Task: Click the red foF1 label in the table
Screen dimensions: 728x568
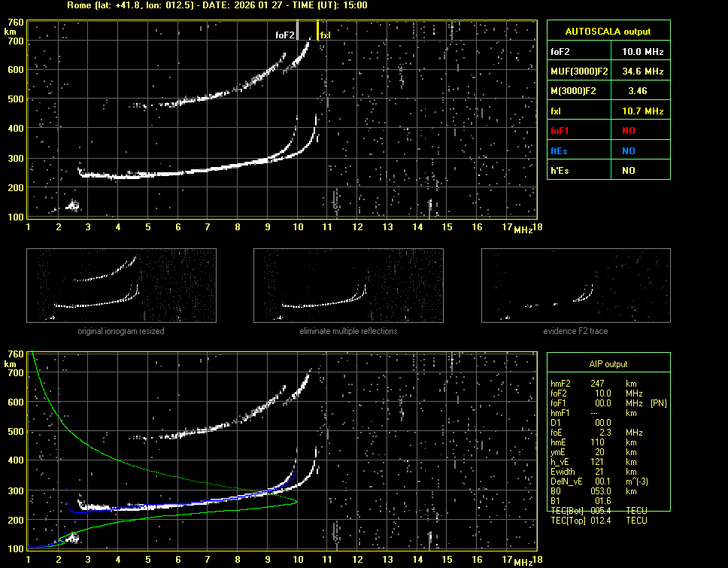Action: [560, 131]
